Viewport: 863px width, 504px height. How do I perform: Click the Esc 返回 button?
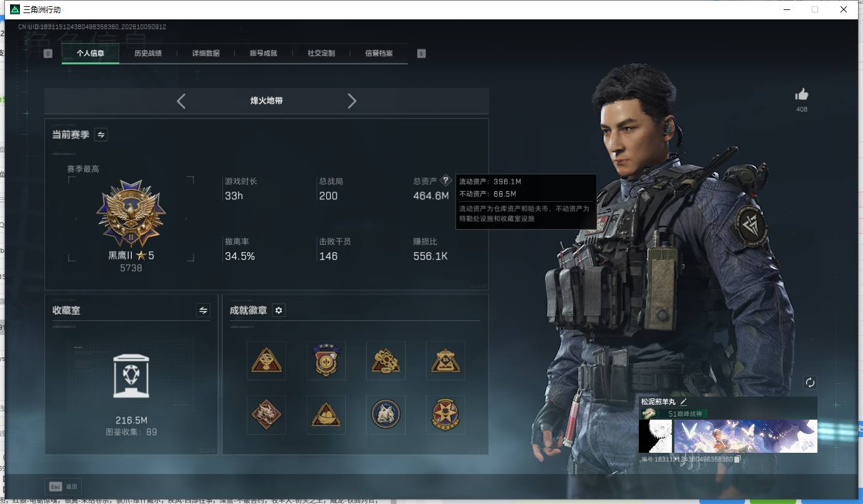tap(63, 487)
